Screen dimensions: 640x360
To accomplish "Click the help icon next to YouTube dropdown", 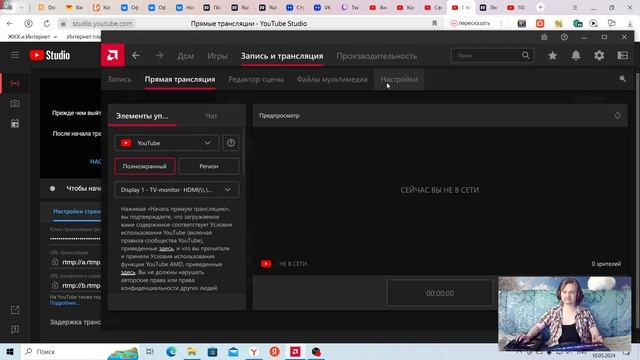I will [231, 143].
